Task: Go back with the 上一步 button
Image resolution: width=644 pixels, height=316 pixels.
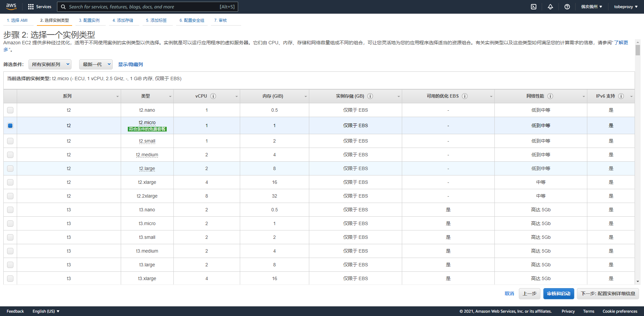Action: 530,294
